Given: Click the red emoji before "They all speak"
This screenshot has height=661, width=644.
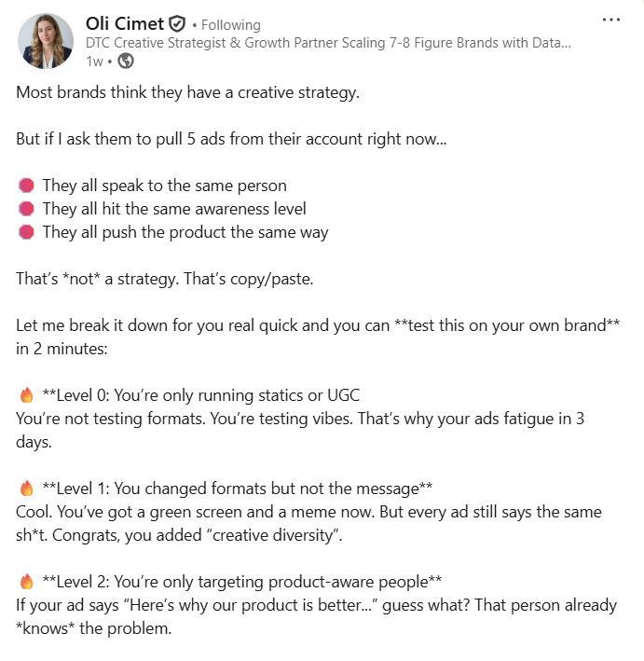Looking at the screenshot, I should click(x=26, y=186).
